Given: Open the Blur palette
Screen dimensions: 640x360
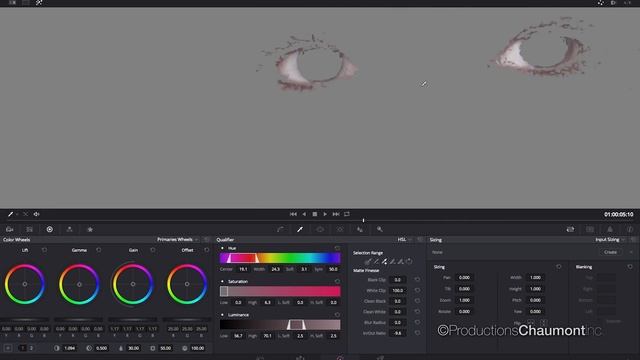Looking at the screenshot, I should click(360, 229).
